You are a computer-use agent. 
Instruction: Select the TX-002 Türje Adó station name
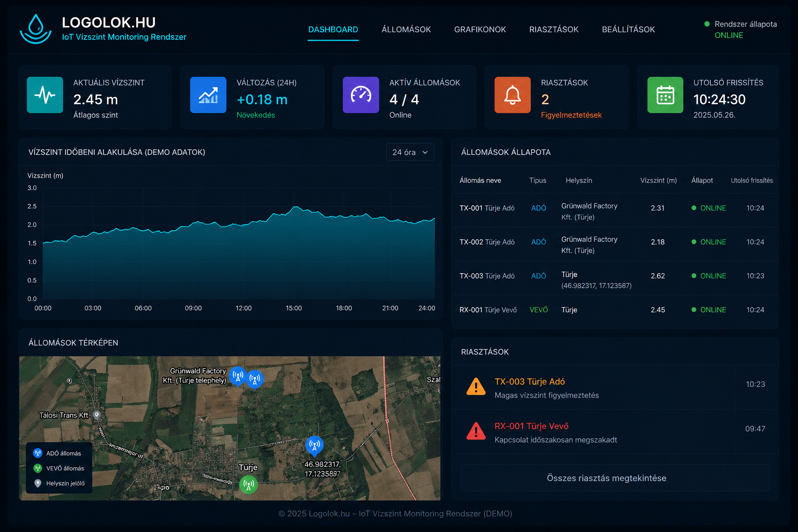click(487, 242)
